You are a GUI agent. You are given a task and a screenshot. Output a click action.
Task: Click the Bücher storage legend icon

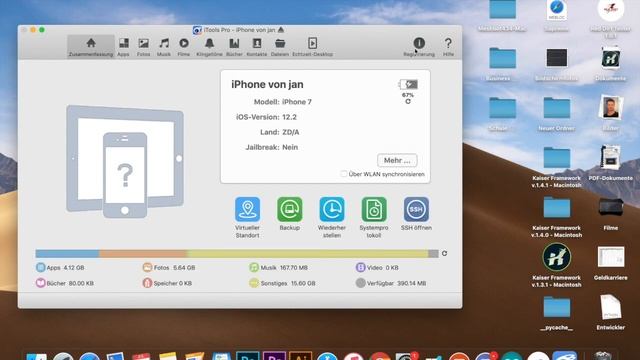click(x=40, y=283)
